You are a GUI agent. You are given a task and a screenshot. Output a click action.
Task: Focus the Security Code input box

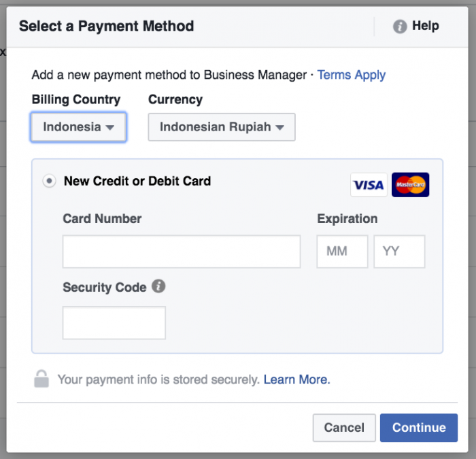(114, 323)
